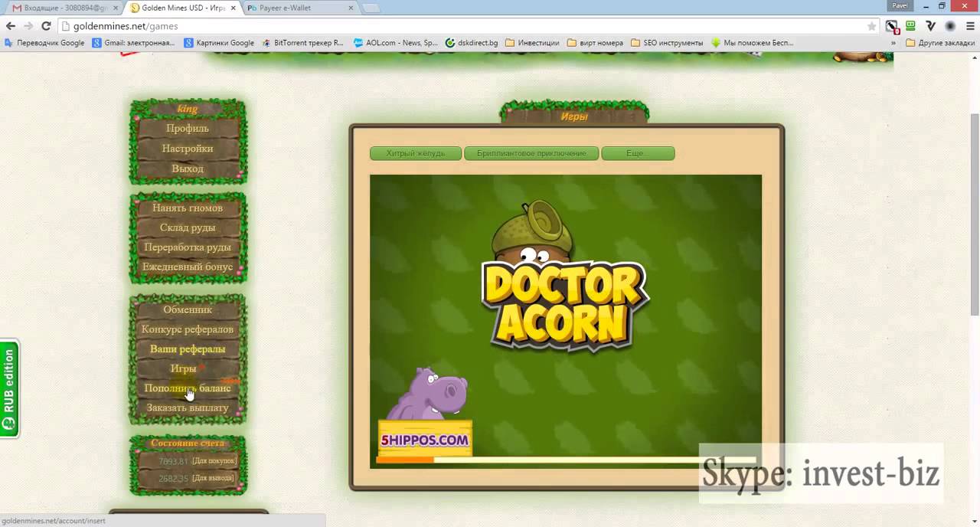Expand the Другие закладки folder

point(940,43)
